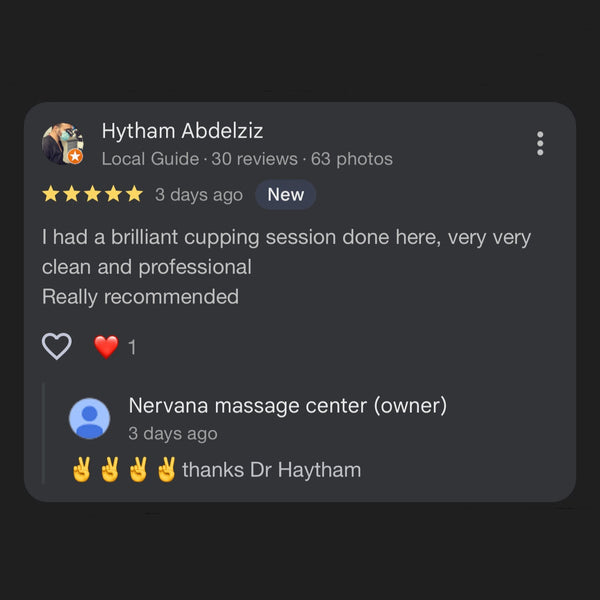This screenshot has height=600, width=600.
Task: Click the owner blue avatar icon
Action: (90, 418)
